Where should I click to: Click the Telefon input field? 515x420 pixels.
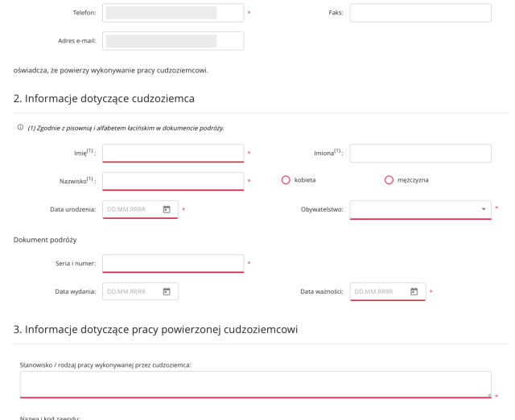[x=172, y=13]
